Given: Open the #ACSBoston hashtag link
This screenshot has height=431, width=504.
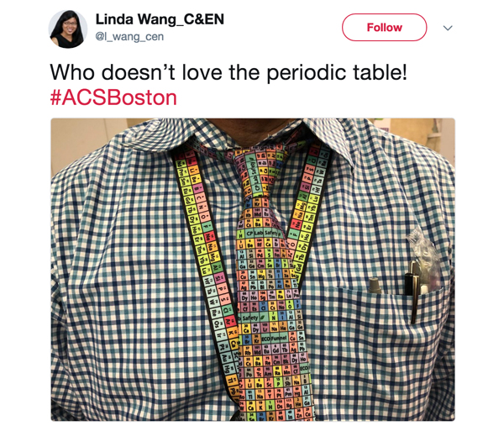Looking at the screenshot, I should click(113, 97).
